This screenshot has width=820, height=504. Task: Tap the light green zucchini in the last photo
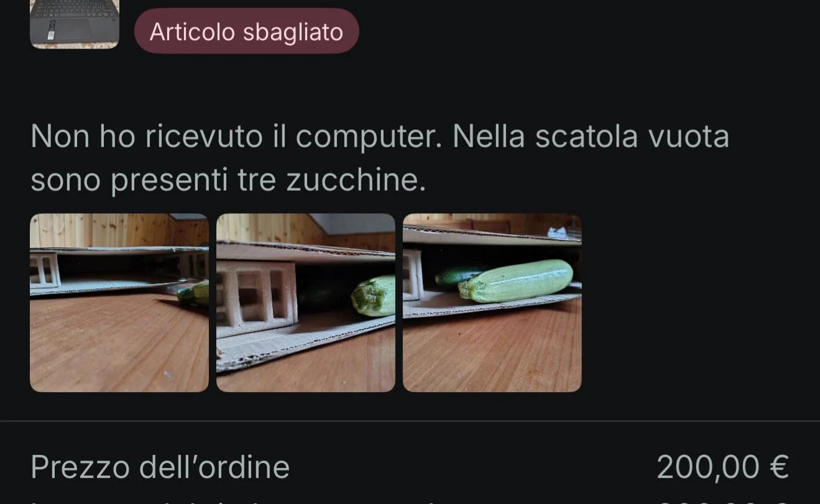point(516,281)
